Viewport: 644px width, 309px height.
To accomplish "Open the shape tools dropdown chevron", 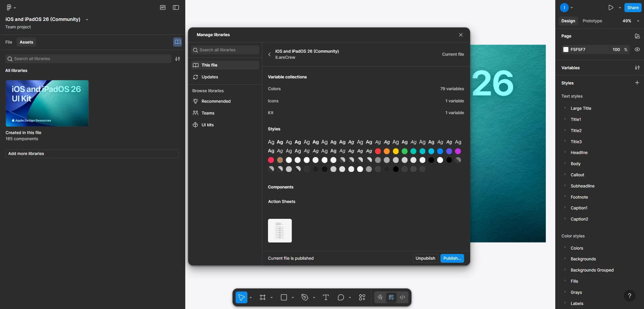I will coord(293,298).
